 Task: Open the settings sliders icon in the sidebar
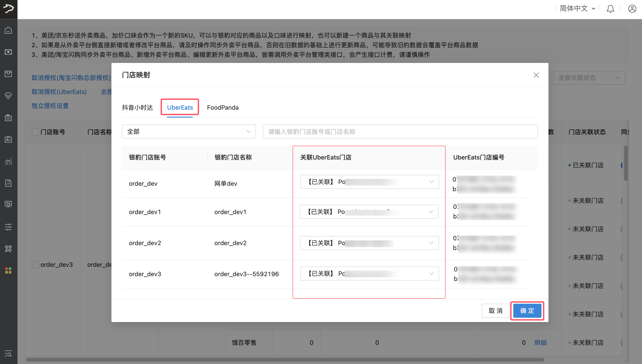tap(9, 227)
